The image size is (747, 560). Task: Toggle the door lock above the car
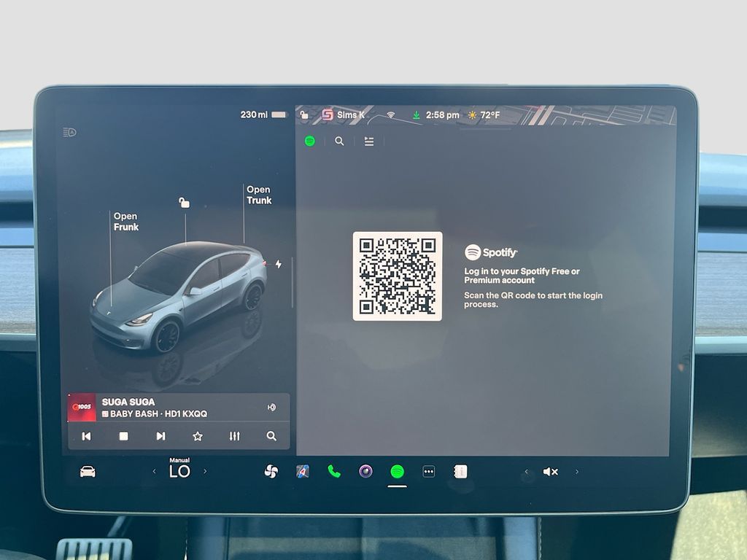coord(185,203)
